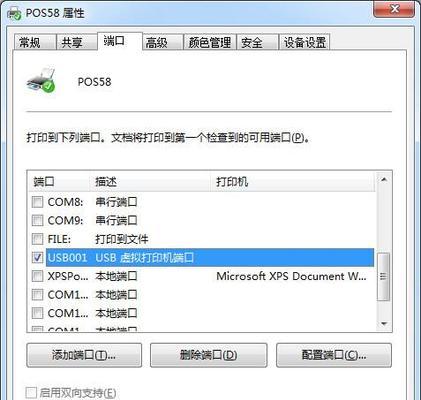Open 配置端口(C)... settings
This screenshot has width=421, height=400.
click(x=334, y=355)
